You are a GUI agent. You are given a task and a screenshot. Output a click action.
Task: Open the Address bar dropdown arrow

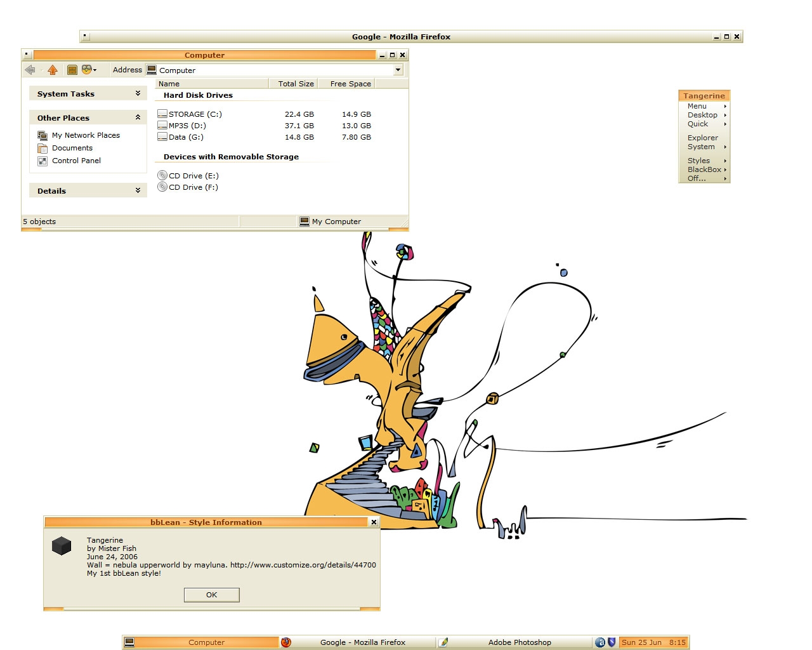click(x=398, y=70)
